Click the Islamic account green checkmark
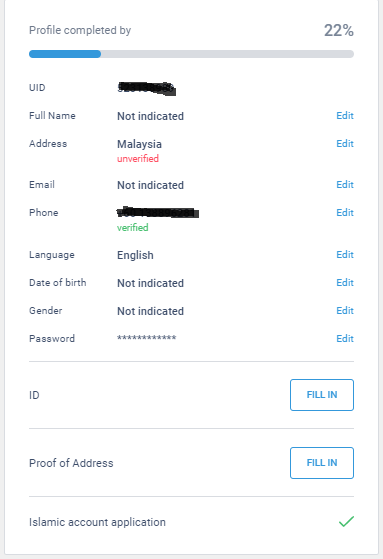The height and width of the screenshot is (559, 383). 346,522
